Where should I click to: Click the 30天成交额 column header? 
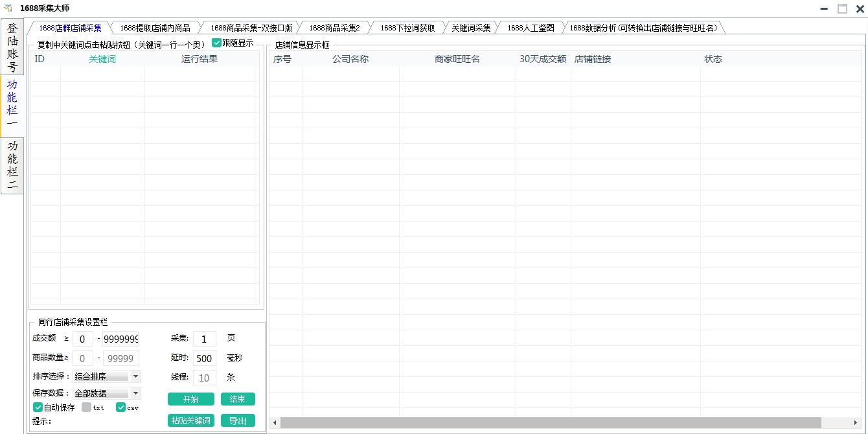tap(543, 59)
